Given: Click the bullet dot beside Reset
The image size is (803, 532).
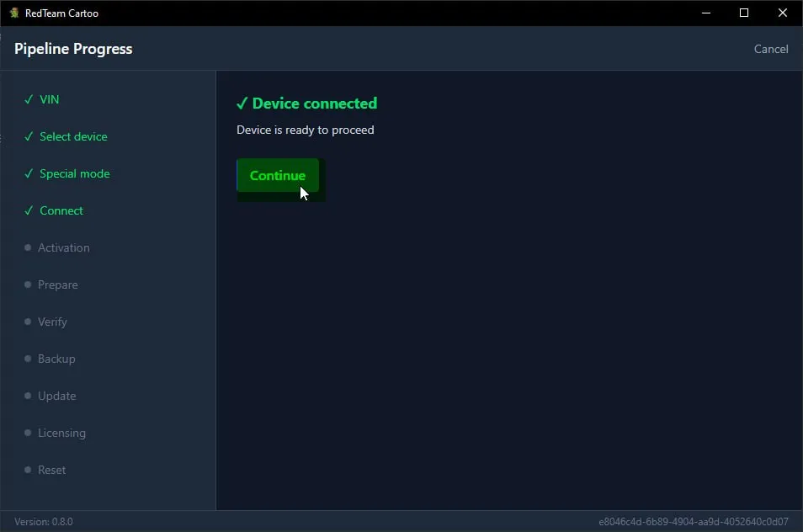Looking at the screenshot, I should click(x=28, y=470).
